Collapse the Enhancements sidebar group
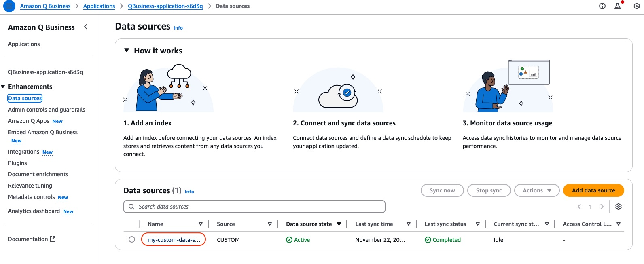The width and height of the screenshot is (644, 264). click(3, 87)
